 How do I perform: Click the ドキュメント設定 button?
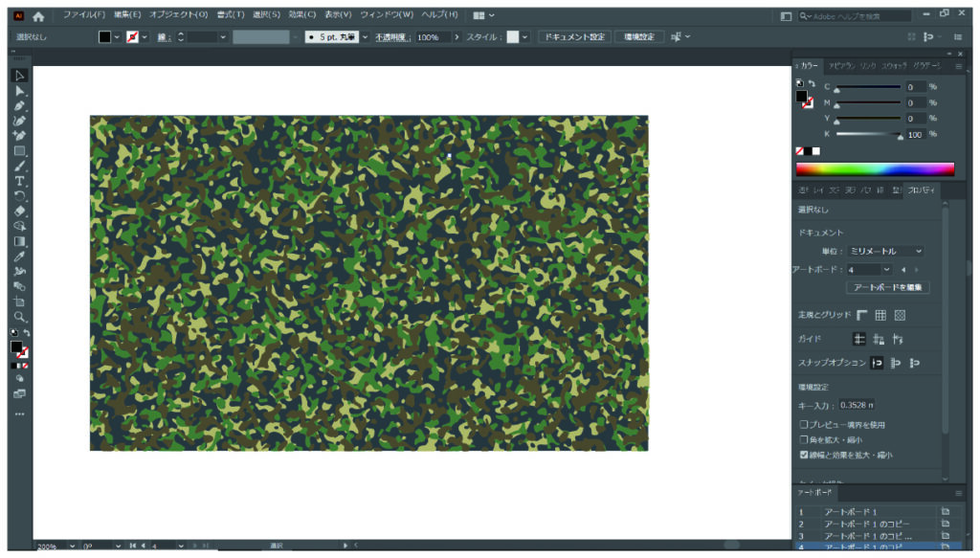(574, 37)
